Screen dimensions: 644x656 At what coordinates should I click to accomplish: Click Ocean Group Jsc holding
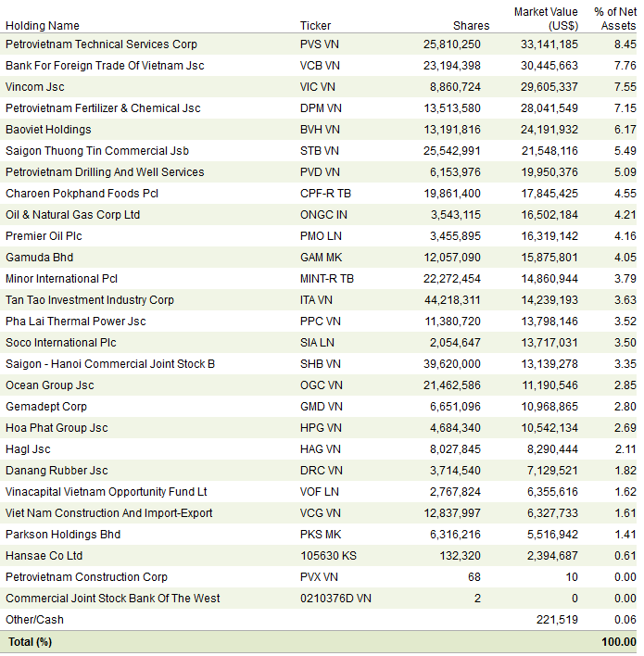[x=49, y=385]
